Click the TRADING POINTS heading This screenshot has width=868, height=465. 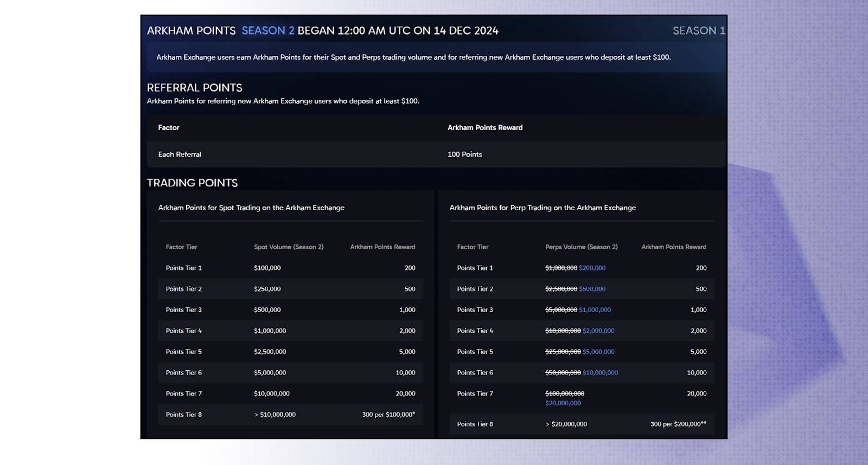[x=192, y=183]
